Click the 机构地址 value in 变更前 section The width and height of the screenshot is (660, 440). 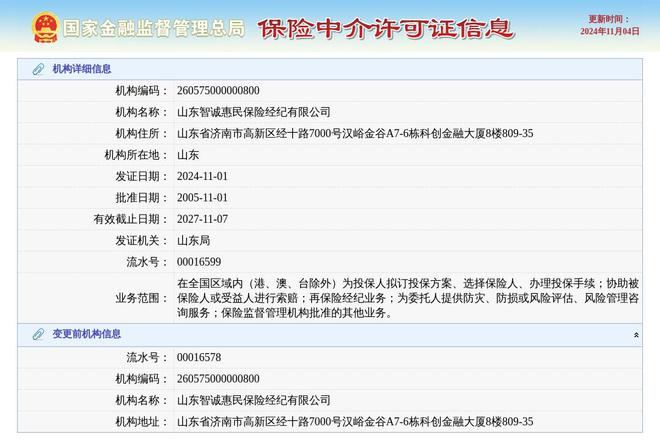click(x=355, y=421)
